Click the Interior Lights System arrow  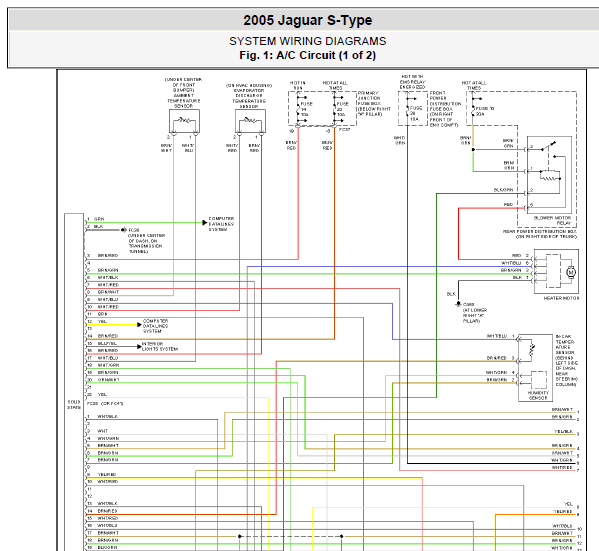coord(139,347)
